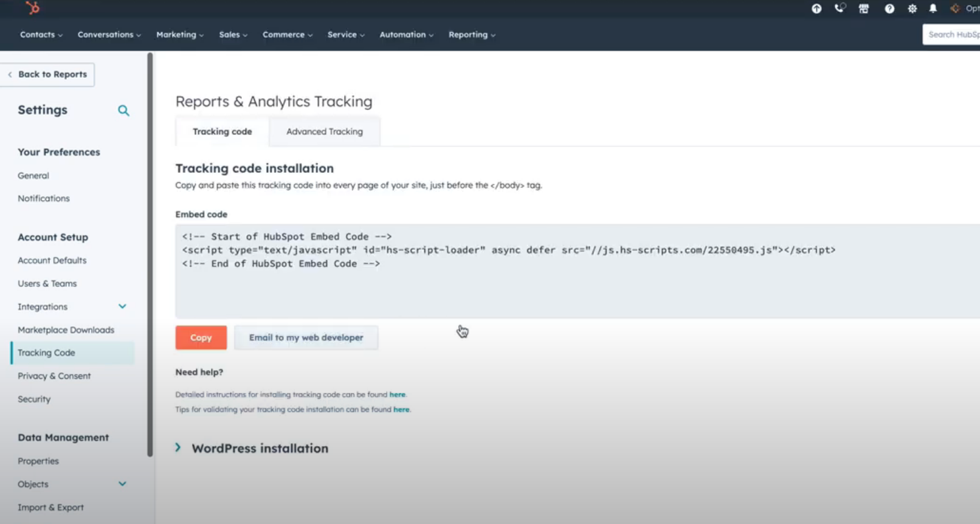Click the 'Reports & Analytics Tracking' heading
The image size is (980, 524).
274,102
